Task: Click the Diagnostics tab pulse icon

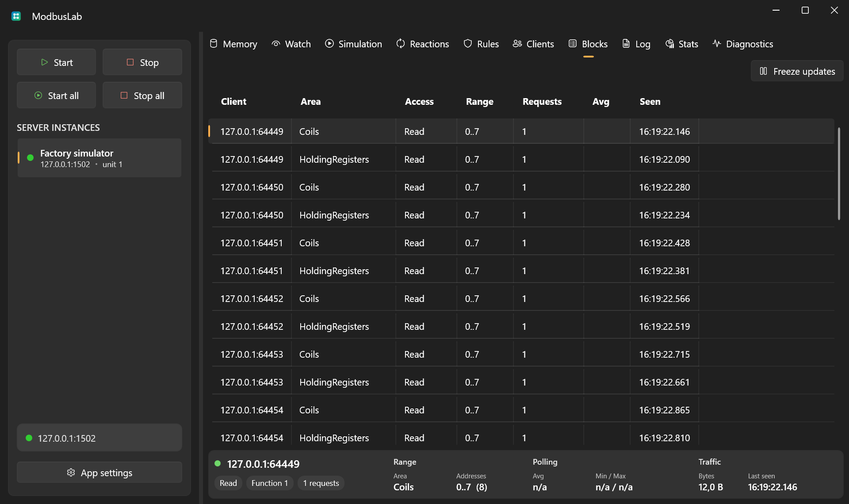Action: [x=717, y=44]
